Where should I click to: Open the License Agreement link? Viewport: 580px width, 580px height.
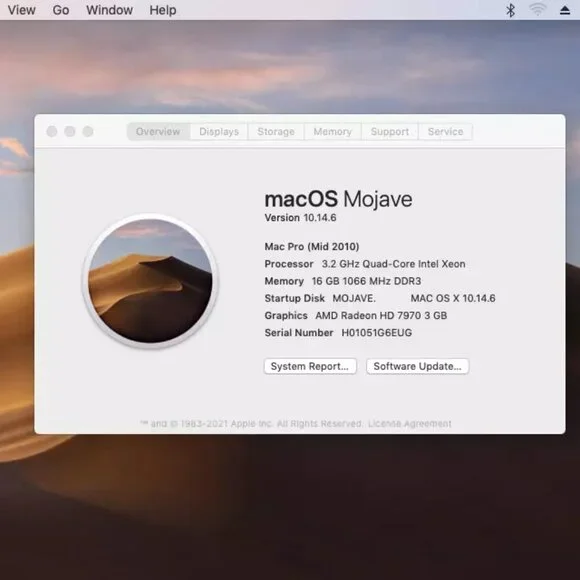coord(409,424)
